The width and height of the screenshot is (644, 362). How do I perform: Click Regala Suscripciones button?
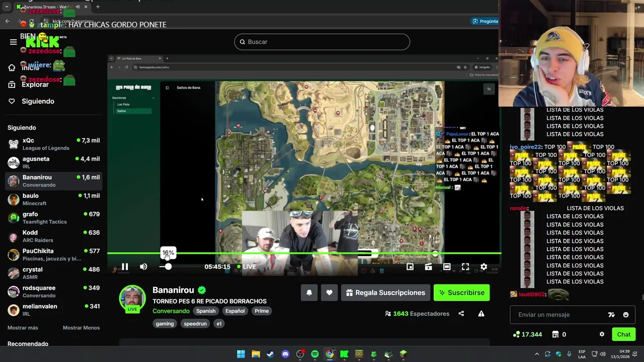[386, 293]
